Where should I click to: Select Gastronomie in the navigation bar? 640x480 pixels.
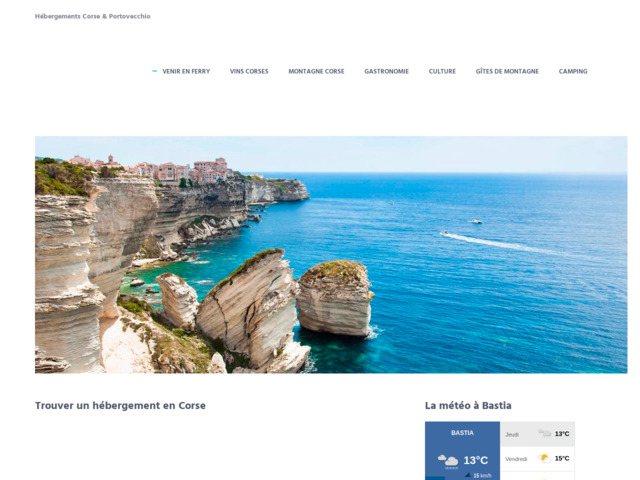pos(386,71)
